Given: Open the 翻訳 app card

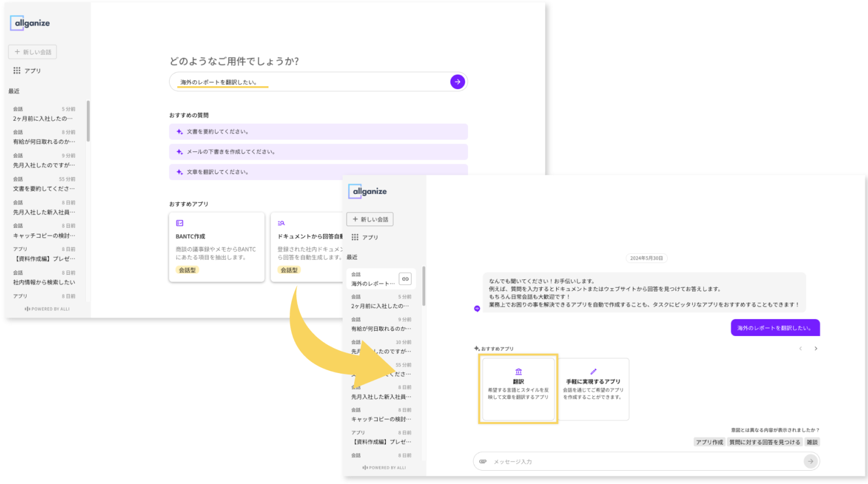Looking at the screenshot, I should tap(518, 389).
